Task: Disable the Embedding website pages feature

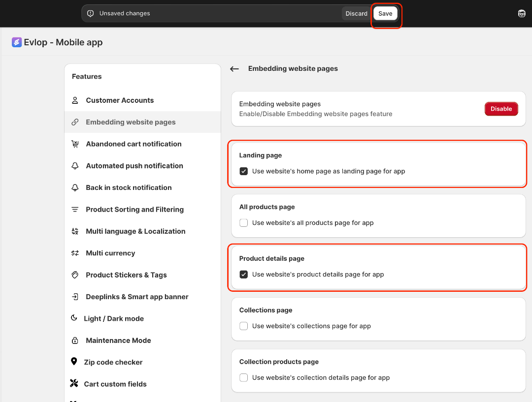Action: pos(501,109)
